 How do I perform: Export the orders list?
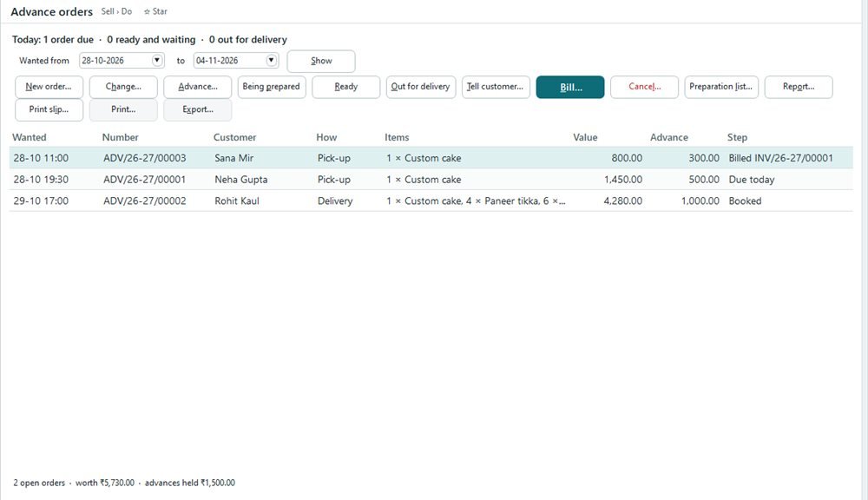tap(198, 109)
